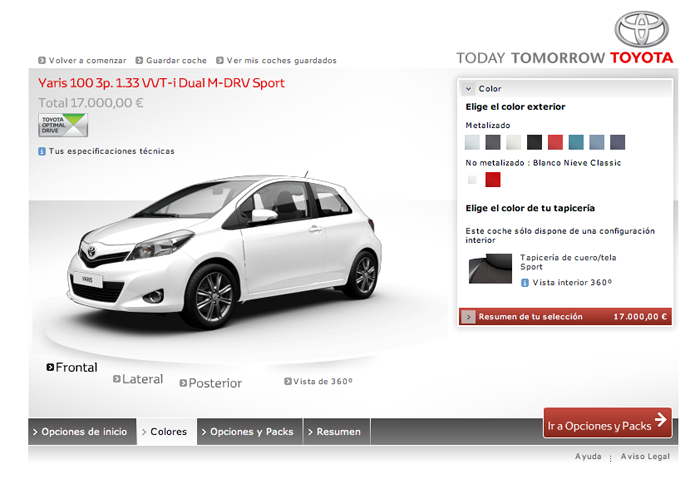
Task: Expand Resumen de tu selección arrow
Action: [468, 317]
